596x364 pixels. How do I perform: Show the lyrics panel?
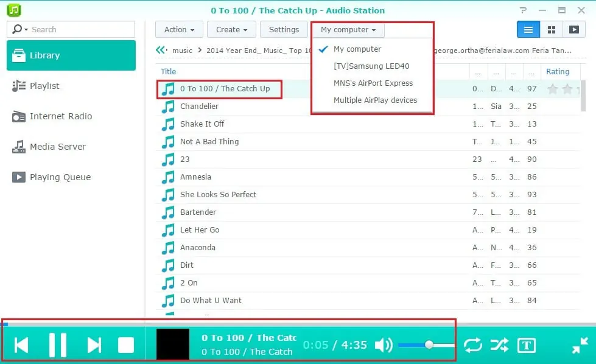pyautogui.click(x=526, y=345)
